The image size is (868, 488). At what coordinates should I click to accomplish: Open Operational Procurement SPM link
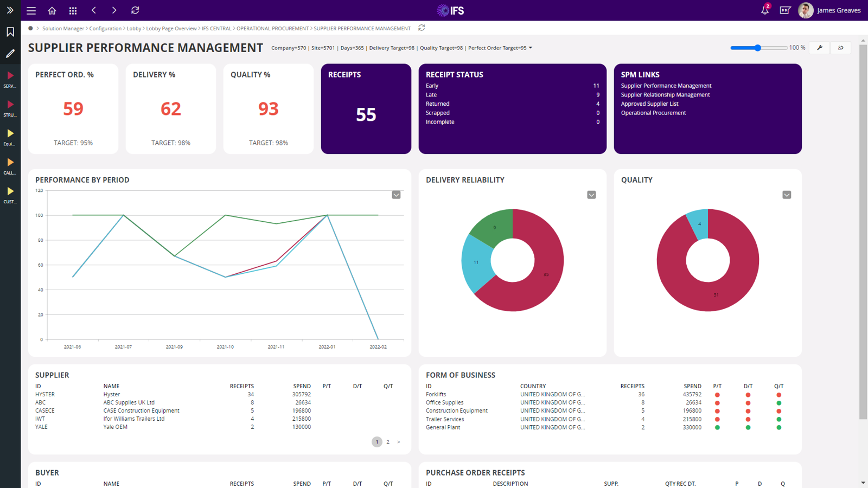653,113
